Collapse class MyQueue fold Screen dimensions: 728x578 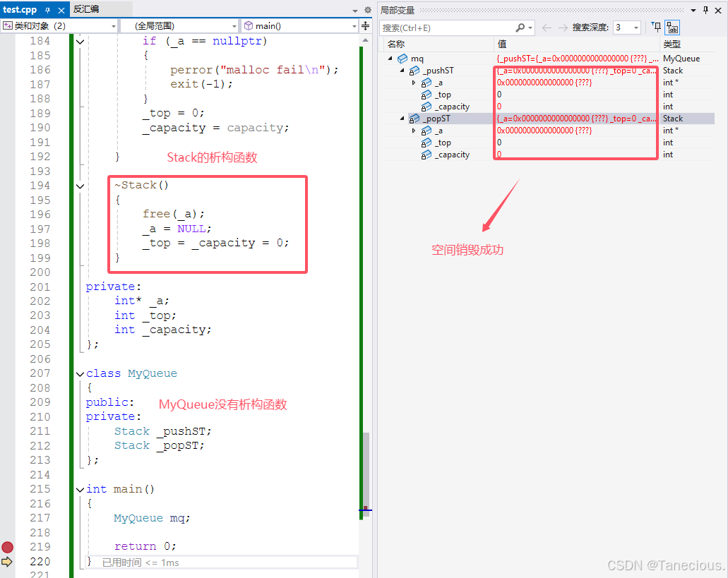80,374
